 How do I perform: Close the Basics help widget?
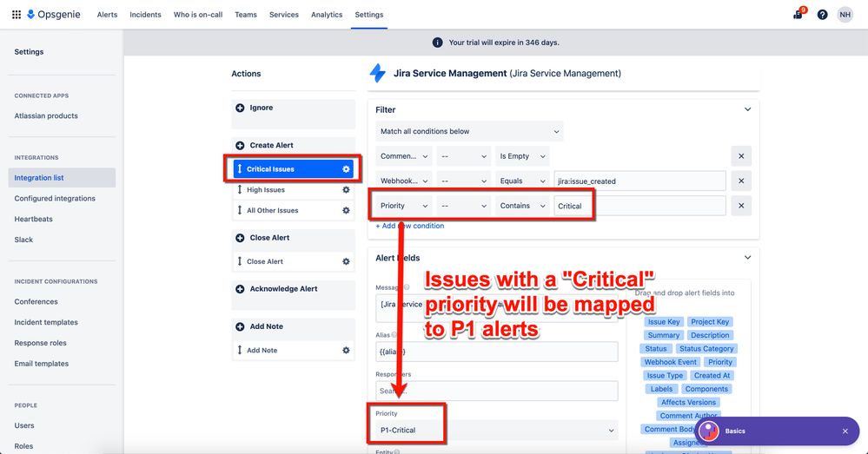tap(845, 431)
